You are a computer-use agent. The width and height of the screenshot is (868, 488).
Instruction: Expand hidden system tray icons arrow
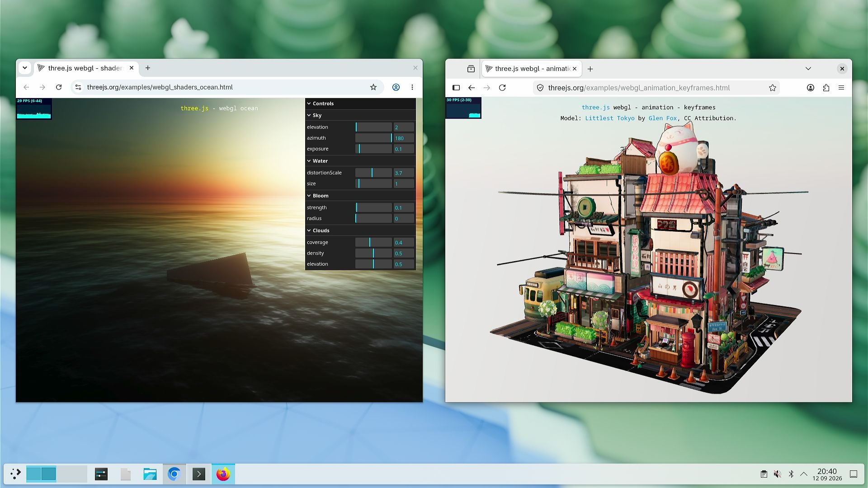(804, 474)
